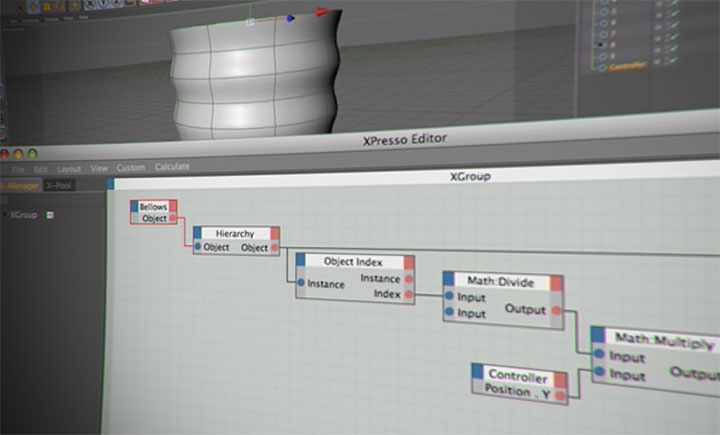720x435 pixels.
Task: Open Math:Divide red output ports corner
Action: click(557, 283)
